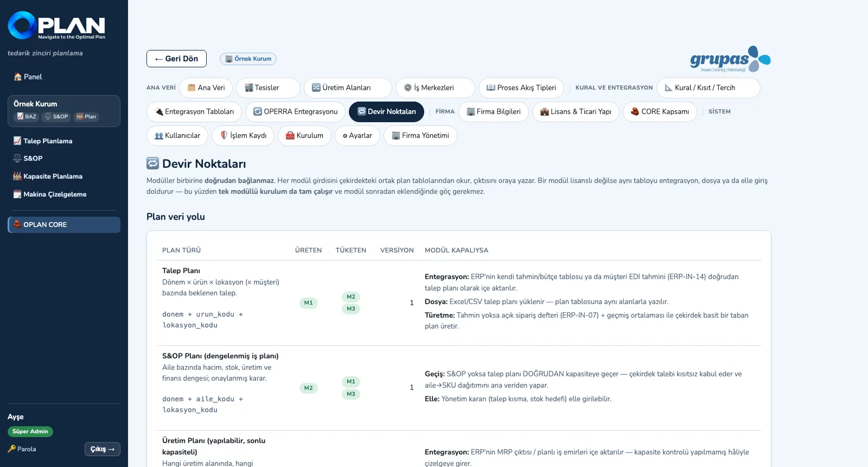Image resolution: width=868 pixels, height=467 pixels.
Task: Click the Kapasite Planlama factory icon
Action: (17, 176)
